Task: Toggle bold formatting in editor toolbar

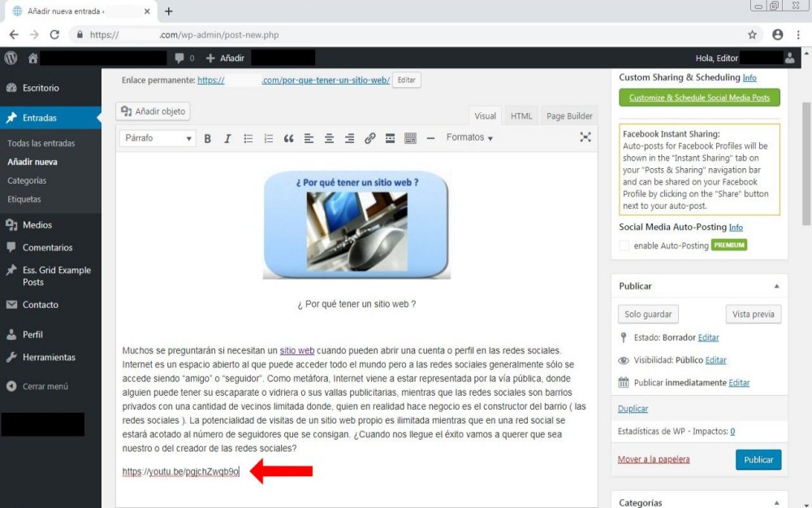Action: 208,138
